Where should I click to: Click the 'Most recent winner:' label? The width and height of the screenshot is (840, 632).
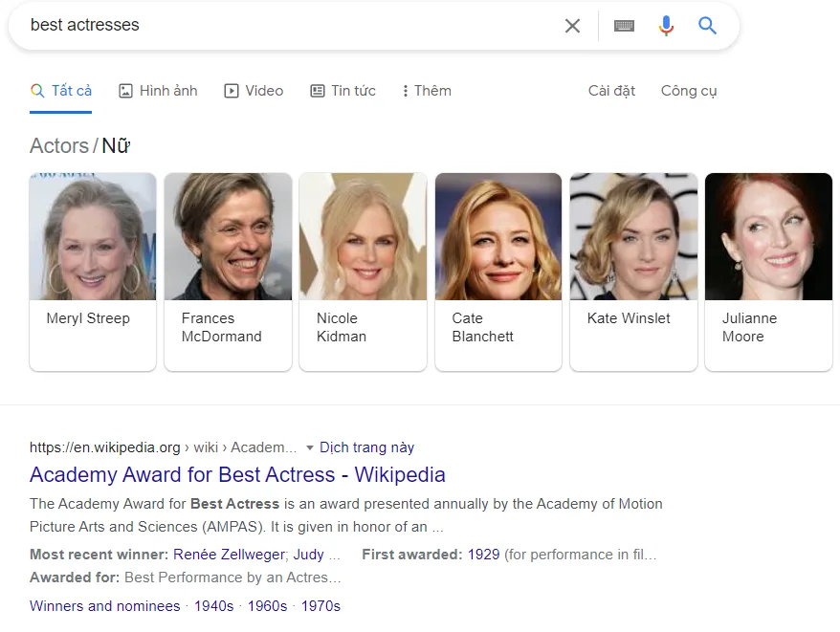click(99, 555)
